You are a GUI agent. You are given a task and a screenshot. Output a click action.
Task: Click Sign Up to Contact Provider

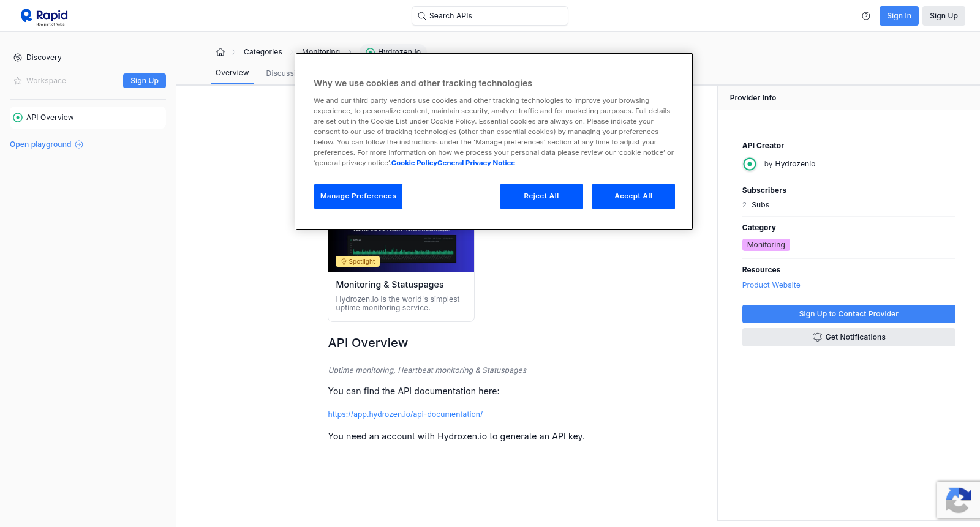[x=849, y=314]
